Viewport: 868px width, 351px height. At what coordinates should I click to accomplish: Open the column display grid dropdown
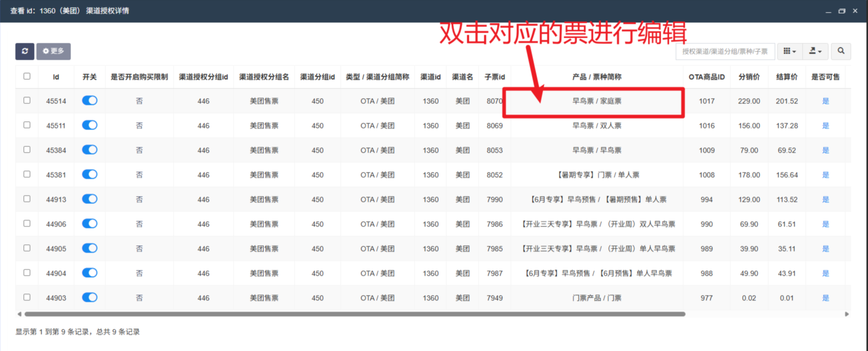[x=790, y=51]
